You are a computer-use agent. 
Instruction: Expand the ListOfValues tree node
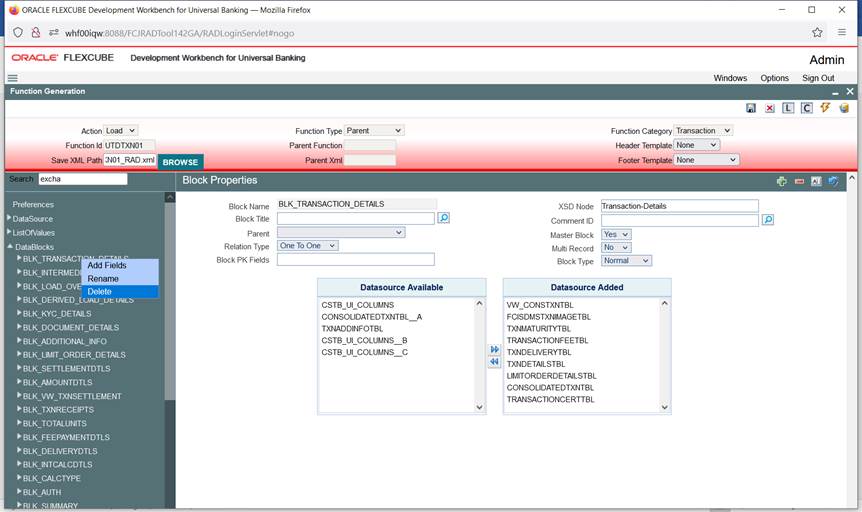(9, 232)
